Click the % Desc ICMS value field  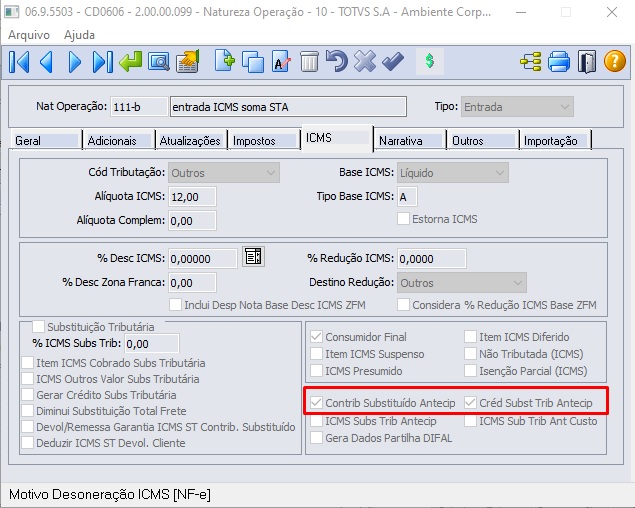(x=202, y=258)
